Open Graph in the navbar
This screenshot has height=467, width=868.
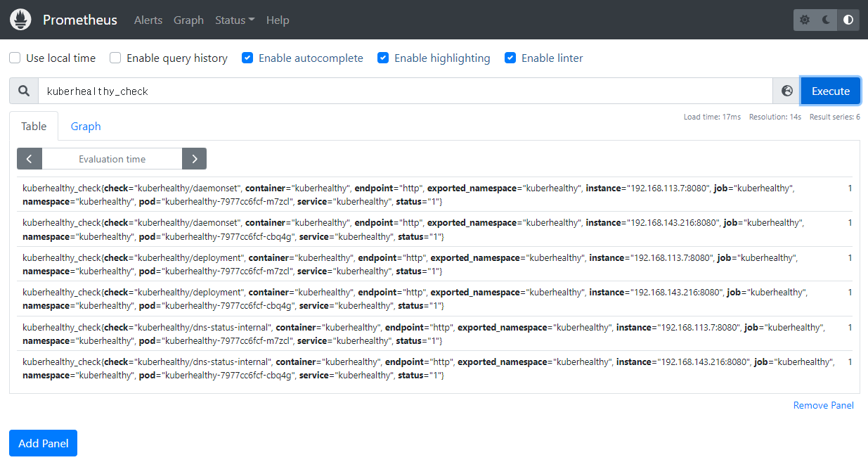click(188, 20)
